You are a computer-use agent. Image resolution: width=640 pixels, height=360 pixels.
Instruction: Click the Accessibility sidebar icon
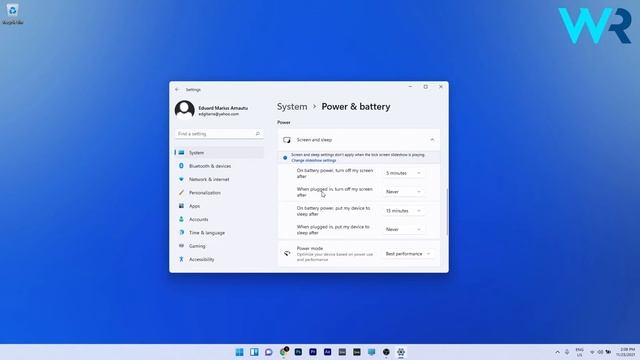tap(181, 259)
